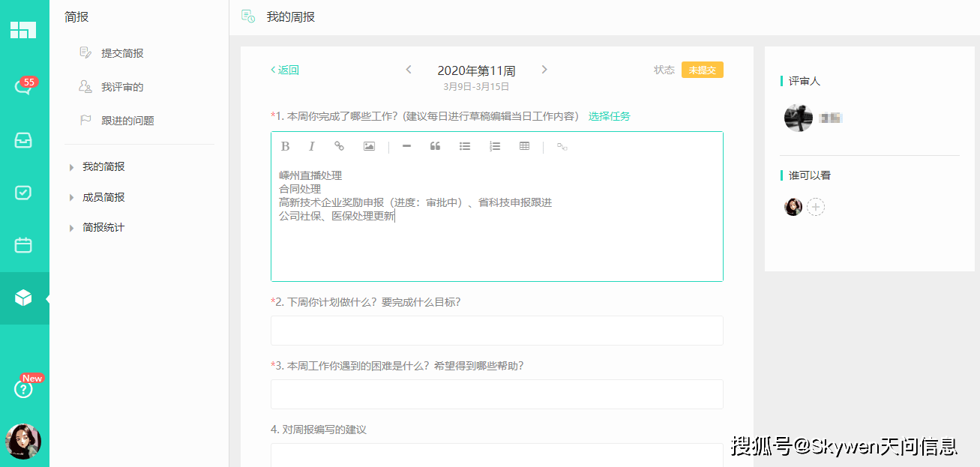This screenshot has height=467, width=980.
Task: Apply blockquote formatting
Action: tap(435, 146)
